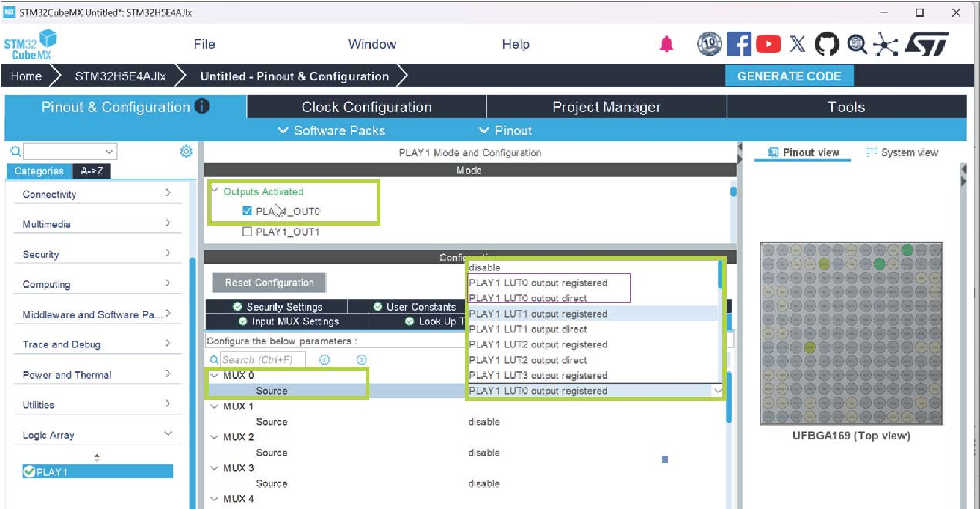
Task: Choose 'disable' in the Source dropdown list
Action: [x=593, y=267]
